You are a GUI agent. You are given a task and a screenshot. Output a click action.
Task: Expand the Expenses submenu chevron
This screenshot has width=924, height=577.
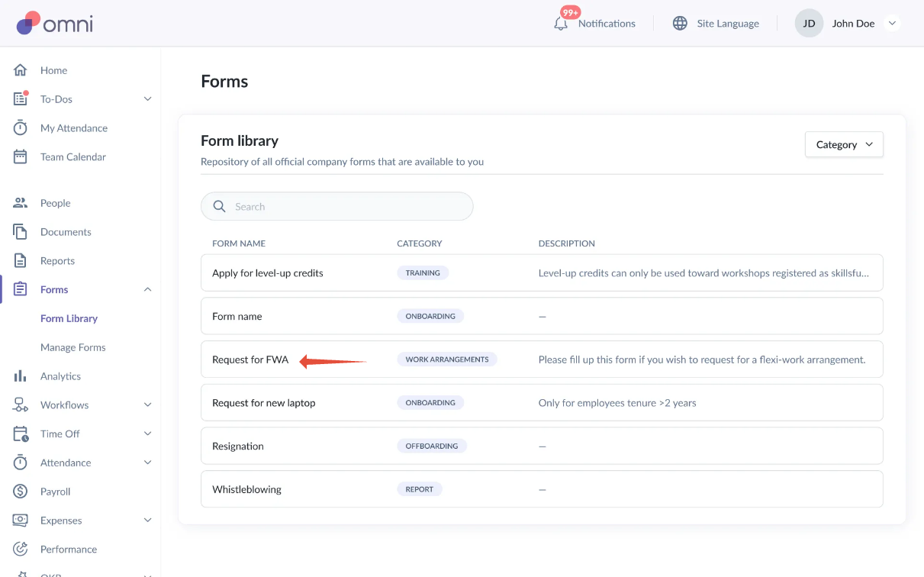coord(148,520)
